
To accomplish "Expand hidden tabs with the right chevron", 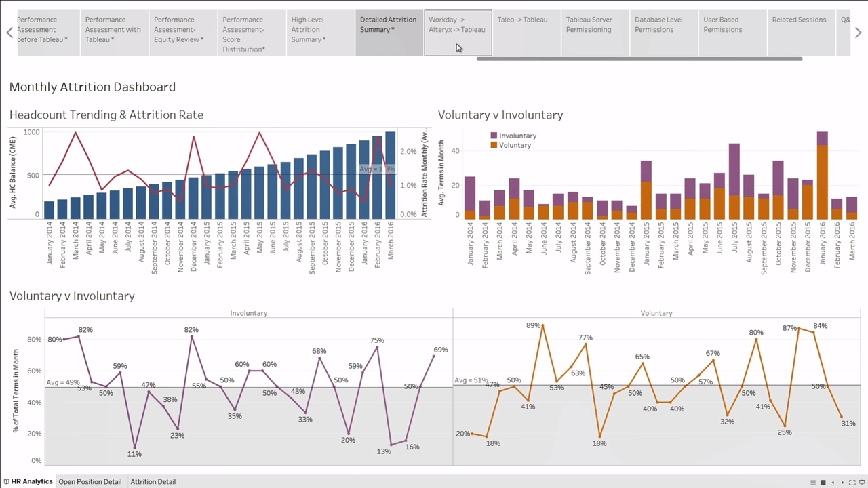I will (x=858, y=32).
